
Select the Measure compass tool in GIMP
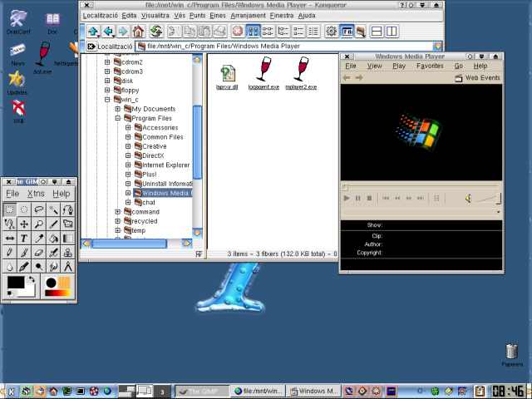tap(68, 267)
